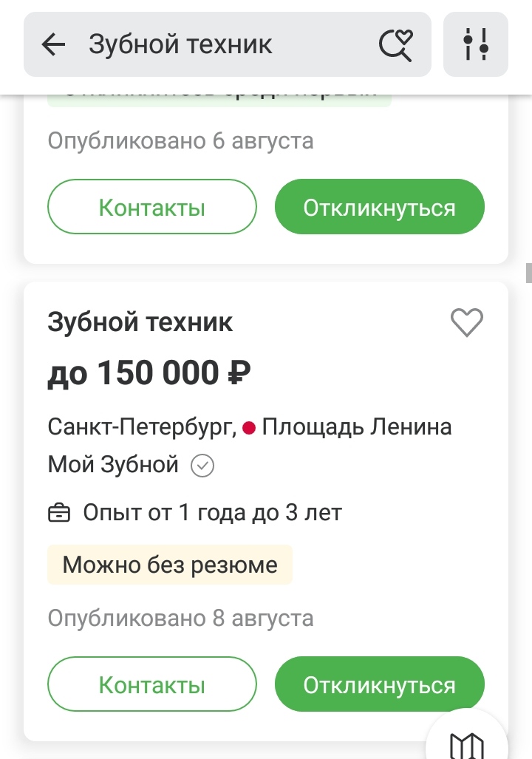Click the red metro station dot
The height and width of the screenshot is (759, 532).
(x=249, y=428)
